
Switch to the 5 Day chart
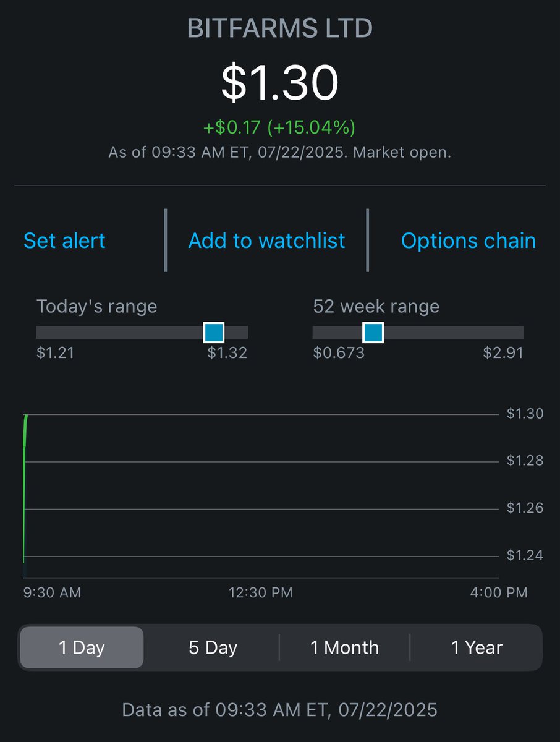(213, 647)
